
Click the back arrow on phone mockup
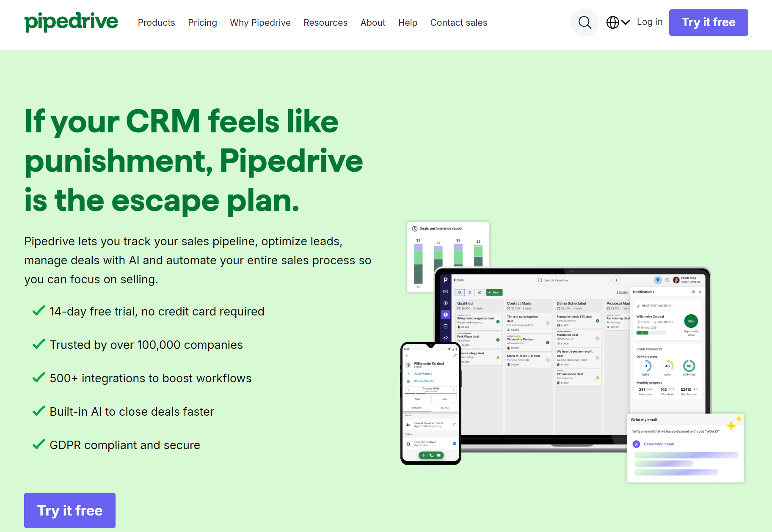click(407, 356)
